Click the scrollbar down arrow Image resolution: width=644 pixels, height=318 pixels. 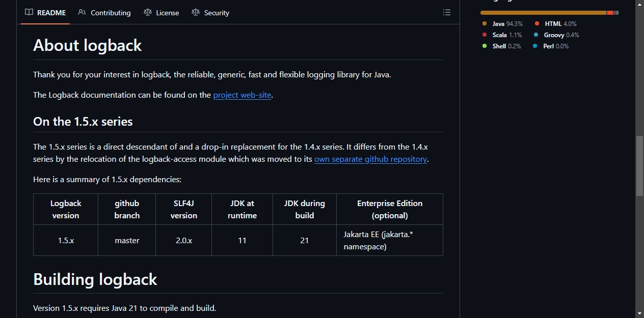(639, 313)
